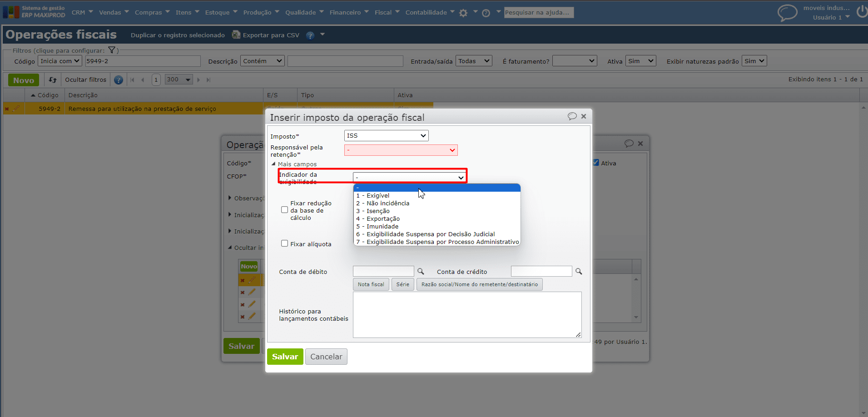Viewport: 868px width, 417px height.
Task: Select option 3 - Isenção
Action: click(436, 211)
